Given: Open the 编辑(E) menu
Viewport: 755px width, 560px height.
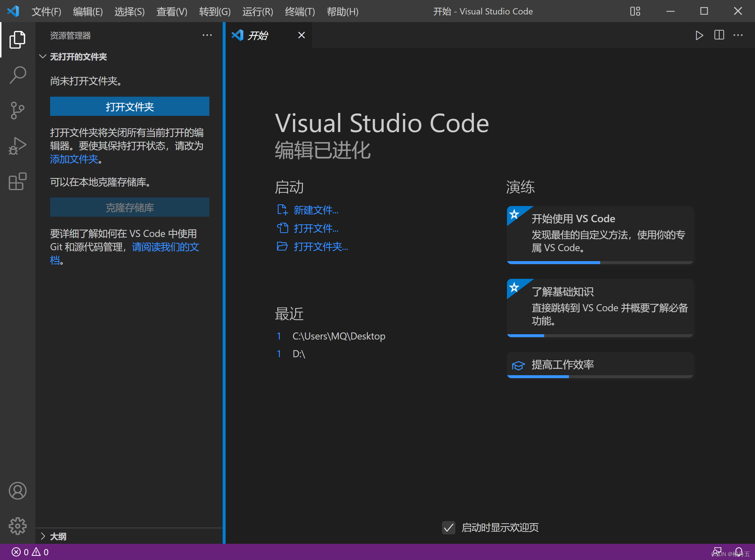Looking at the screenshot, I should [88, 11].
